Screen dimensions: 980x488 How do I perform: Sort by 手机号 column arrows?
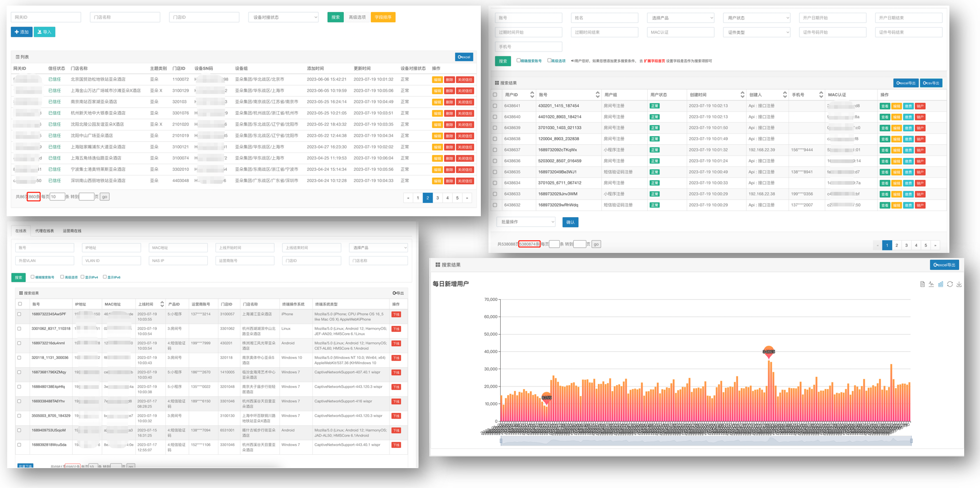point(821,95)
